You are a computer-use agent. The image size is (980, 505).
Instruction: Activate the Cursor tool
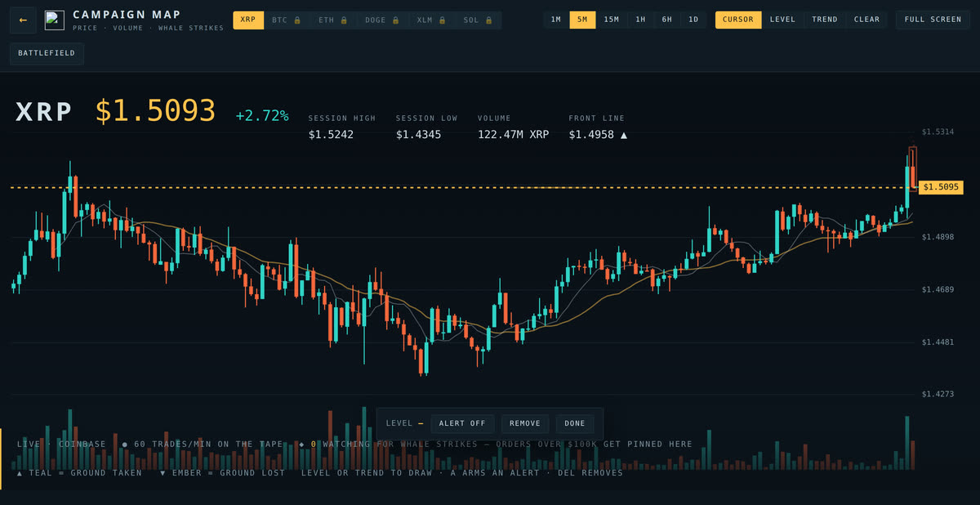tap(738, 20)
